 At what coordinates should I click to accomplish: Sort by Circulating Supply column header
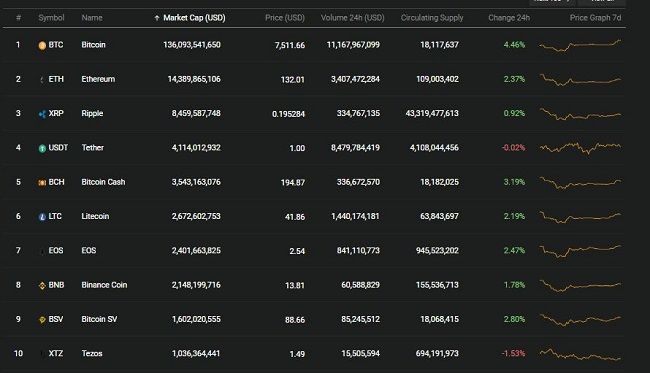(432, 18)
